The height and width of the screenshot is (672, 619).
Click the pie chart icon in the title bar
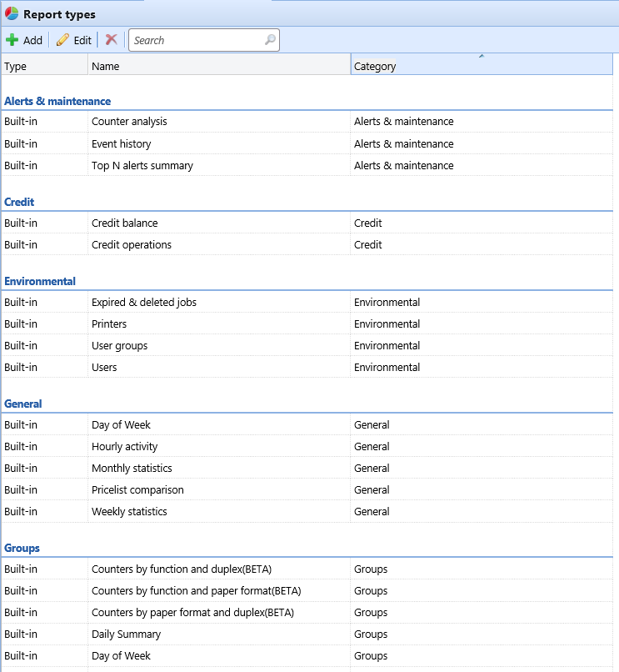tap(11, 13)
